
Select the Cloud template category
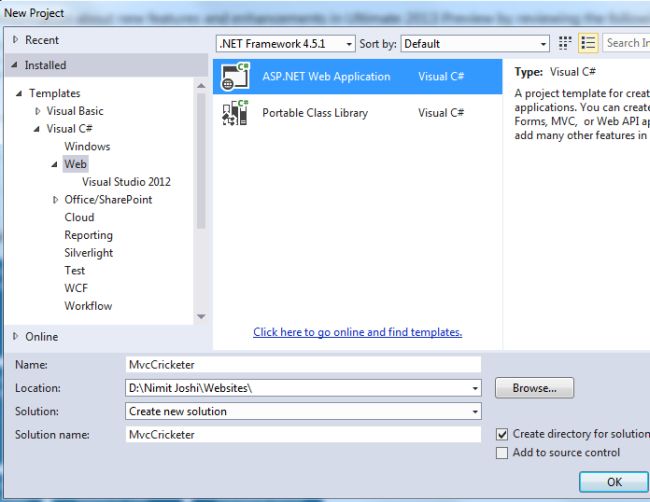[79, 217]
